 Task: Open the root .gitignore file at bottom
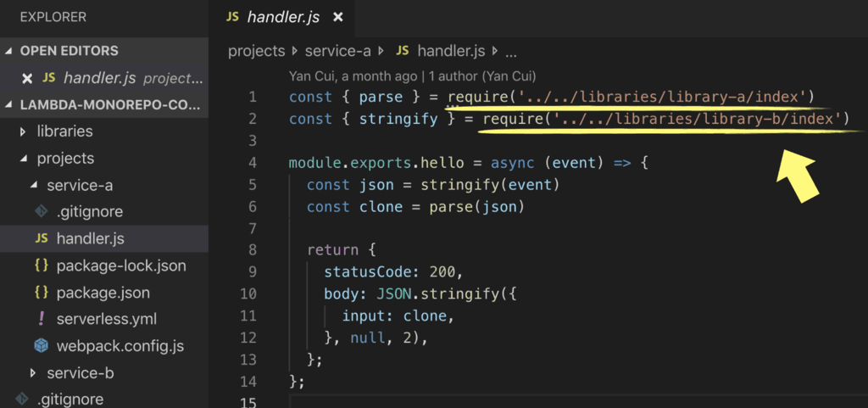70,399
